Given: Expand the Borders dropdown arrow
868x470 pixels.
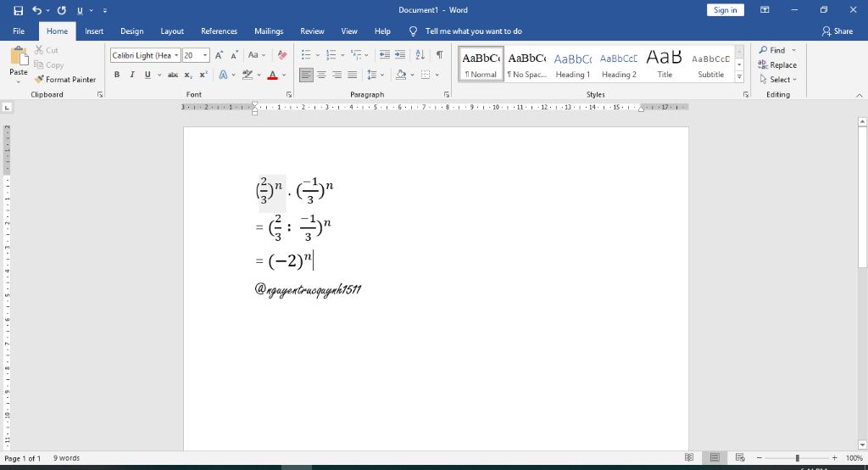Looking at the screenshot, I should 437,75.
